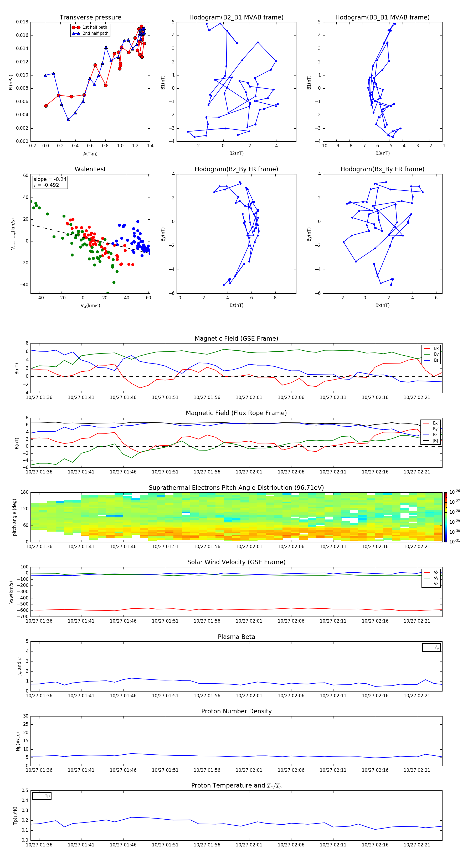Screen dimensions: 473x868
Task: Click the '10^-26' colorbar label
Action: (455, 492)
